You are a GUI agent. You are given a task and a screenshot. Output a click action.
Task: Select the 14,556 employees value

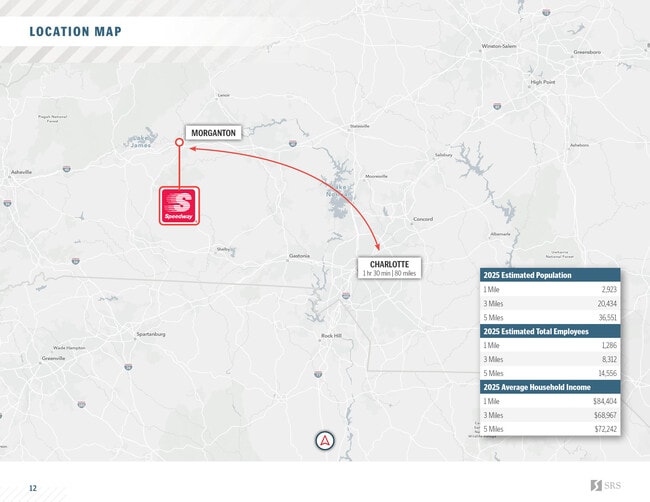605,373
